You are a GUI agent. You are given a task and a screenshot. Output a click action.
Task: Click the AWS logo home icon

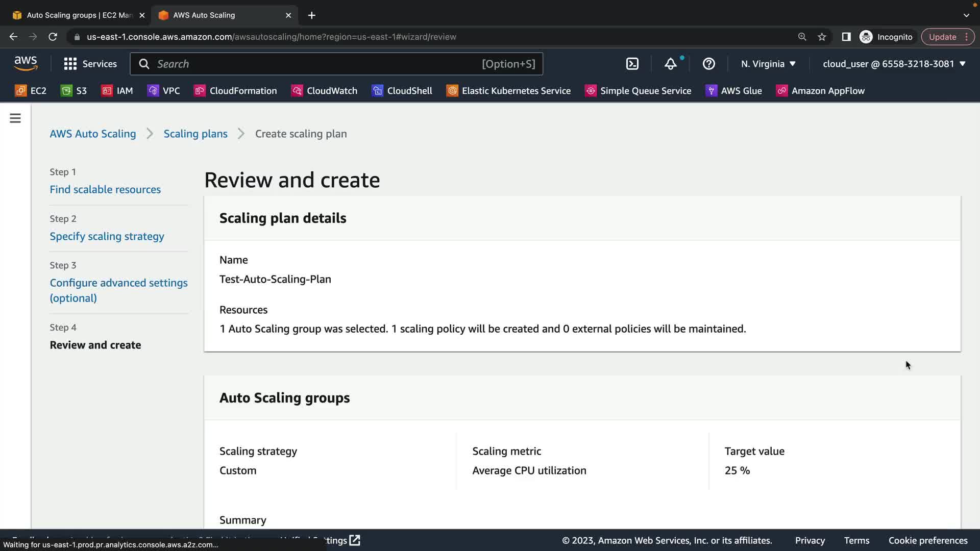[x=26, y=63]
